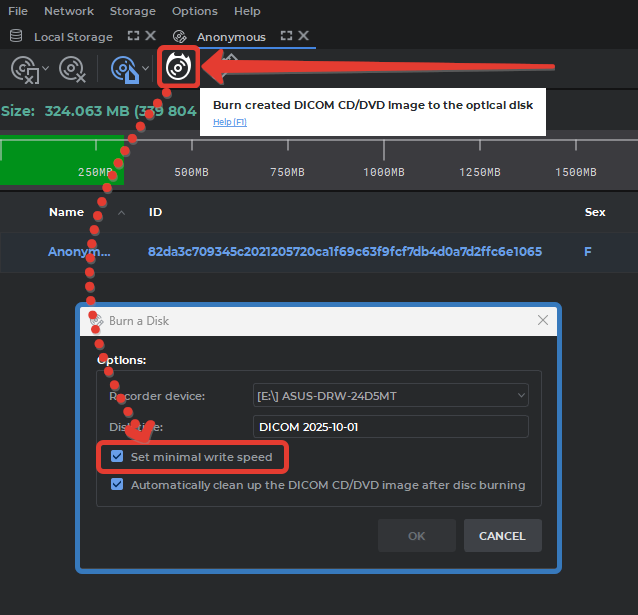
Task: Pop out the Local Storage tab
Action: (x=131, y=36)
